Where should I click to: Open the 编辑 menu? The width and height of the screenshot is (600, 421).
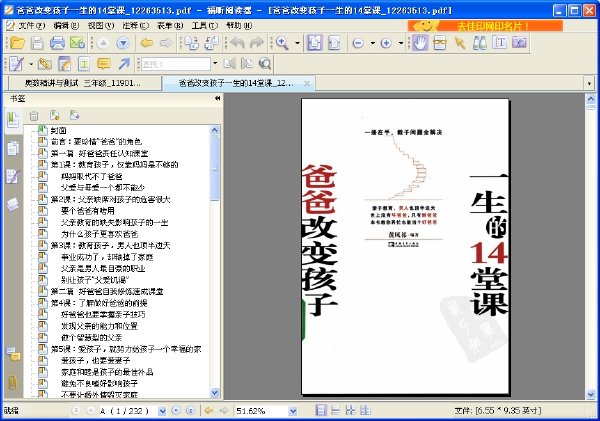(x=66, y=26)
